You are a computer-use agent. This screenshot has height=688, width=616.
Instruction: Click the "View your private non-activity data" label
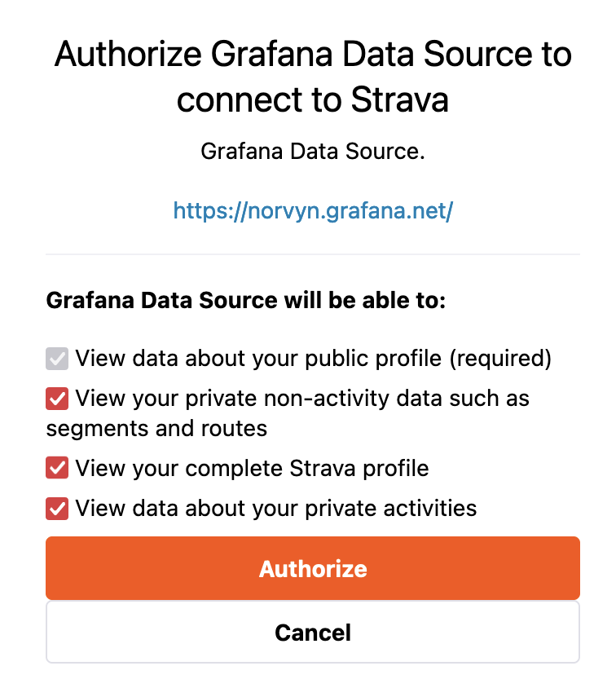point(301,399)
